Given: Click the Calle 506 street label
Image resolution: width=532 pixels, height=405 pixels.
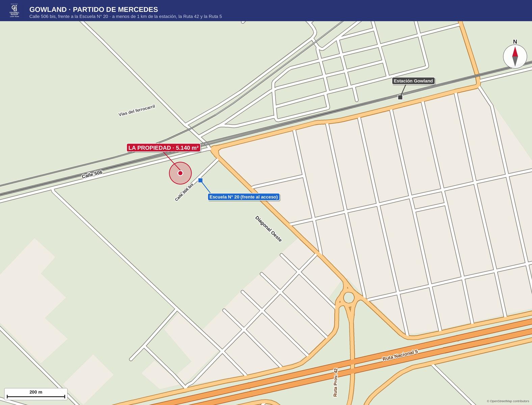Looking at the screenshot, I should tap(92, 174).
